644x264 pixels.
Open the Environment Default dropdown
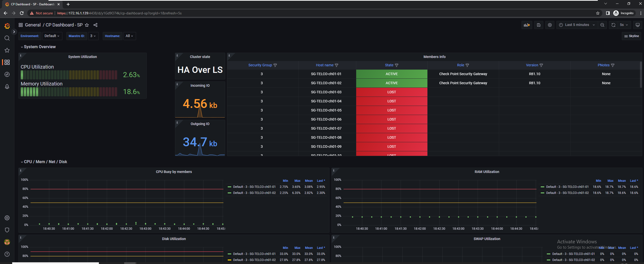52,36
